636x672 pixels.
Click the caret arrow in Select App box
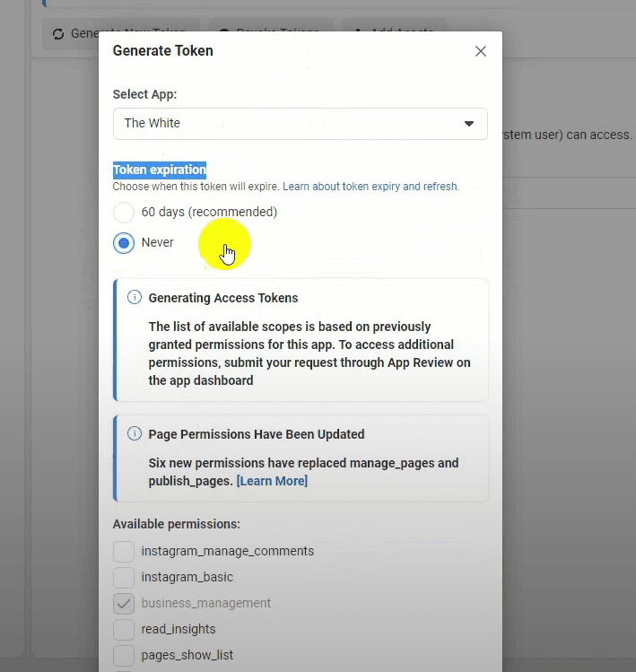pos(468,124)
